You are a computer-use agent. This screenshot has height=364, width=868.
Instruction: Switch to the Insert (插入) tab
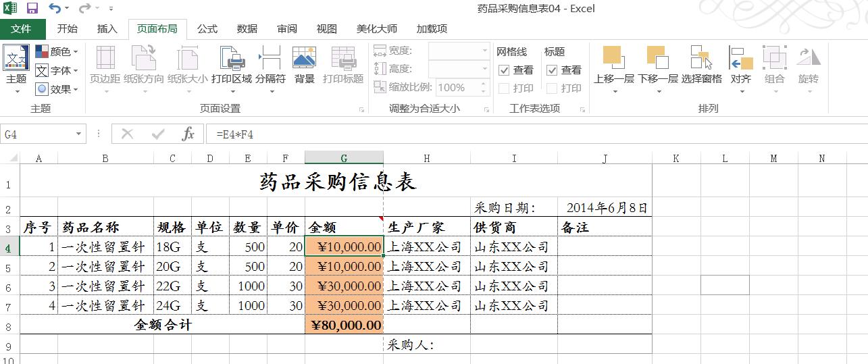pos(107,29)
